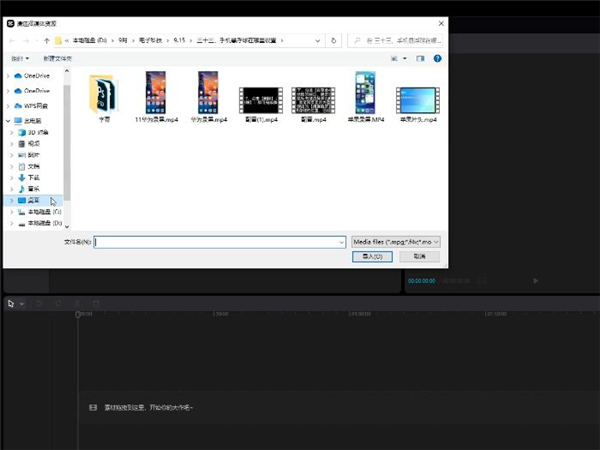Image resolution: width=600 pixels, height=450 pixels.
Task: Select the 电子科技 breadcrumb segment
Action: point(150,40)
